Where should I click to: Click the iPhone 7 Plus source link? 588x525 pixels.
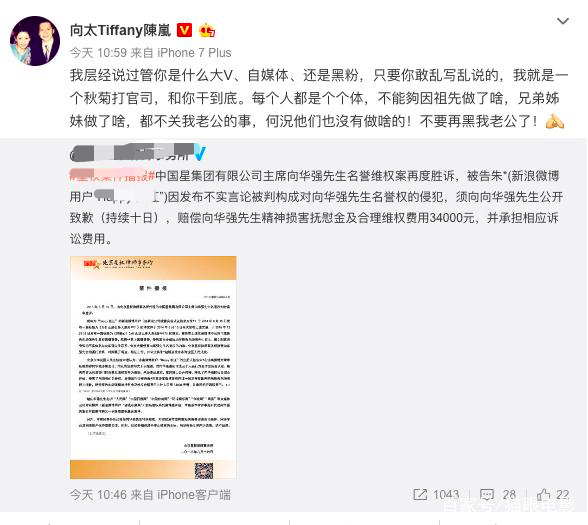pos(194,53)
